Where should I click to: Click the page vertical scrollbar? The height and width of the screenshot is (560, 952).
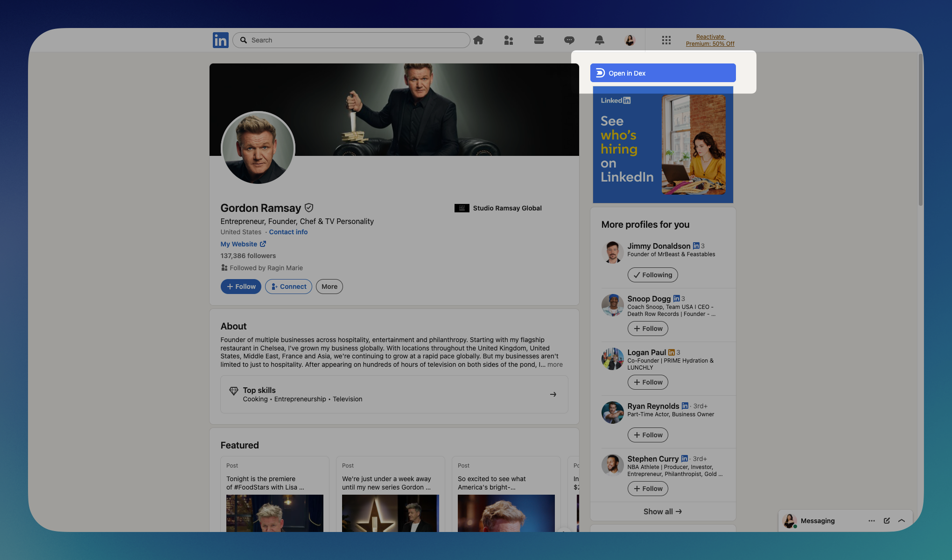(921, 130)
